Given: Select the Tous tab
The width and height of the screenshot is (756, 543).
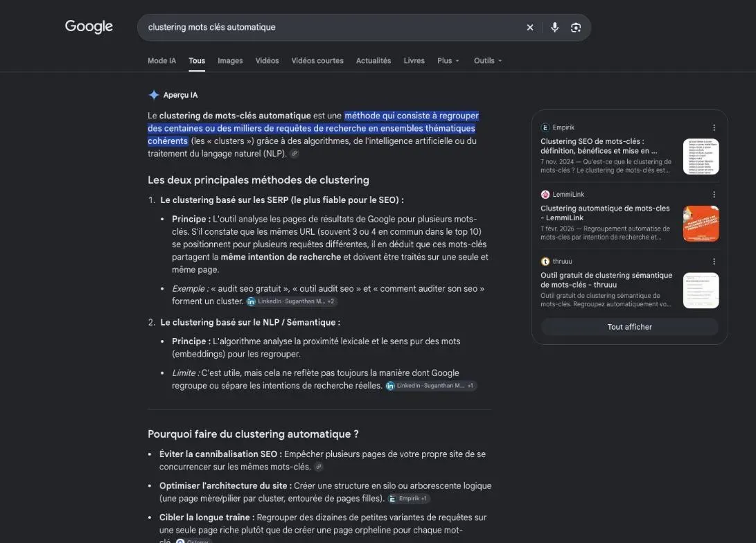Looking at the screenshot, I should coord(197,61).
